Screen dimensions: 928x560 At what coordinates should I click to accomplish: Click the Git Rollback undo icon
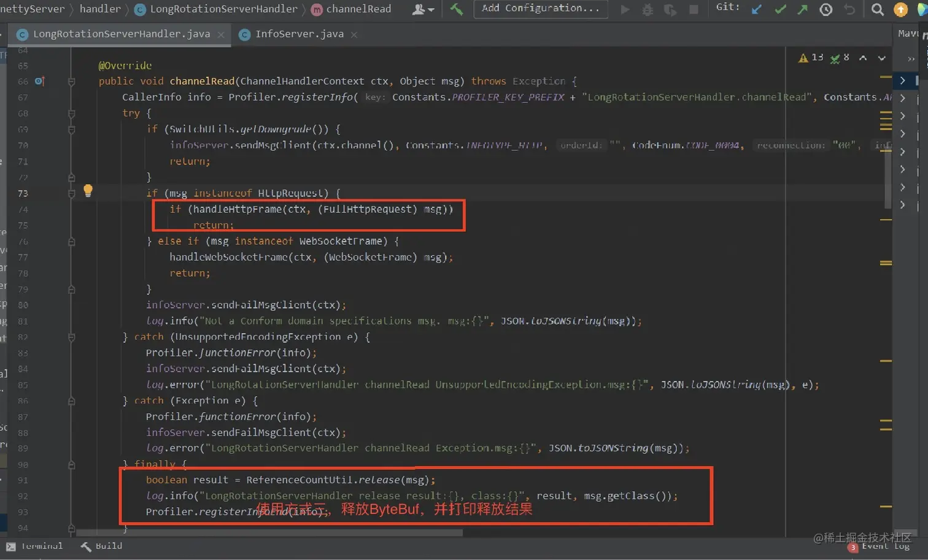pos(849,9)
